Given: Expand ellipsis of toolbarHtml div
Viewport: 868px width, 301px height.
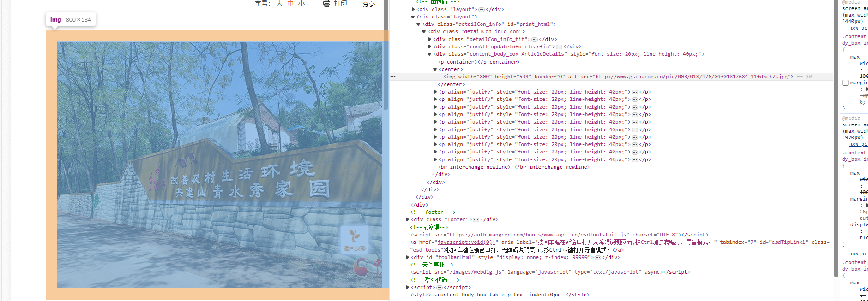Looking at the screenshot, I should point(598,258).
